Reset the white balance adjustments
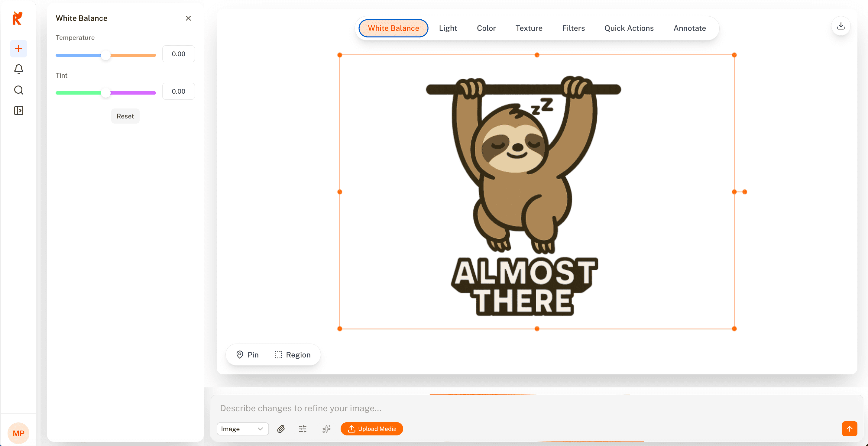The image size is (868, 446). 125,116
